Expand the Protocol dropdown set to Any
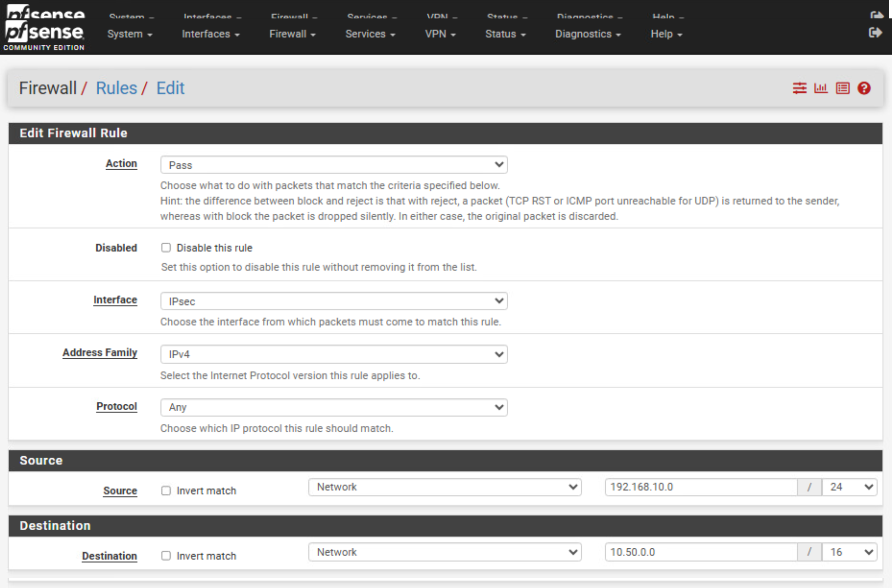 point(334,407)
